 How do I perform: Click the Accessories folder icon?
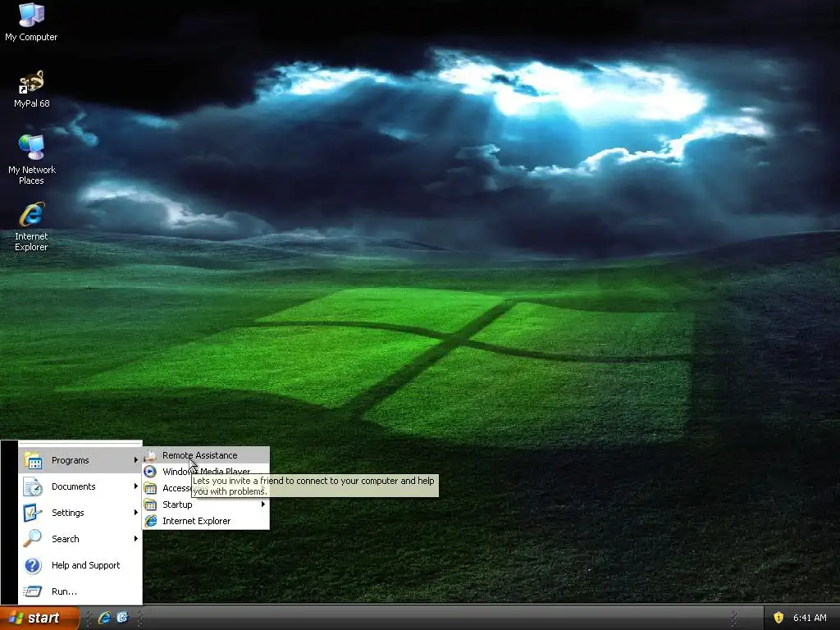tap(151, 488)
